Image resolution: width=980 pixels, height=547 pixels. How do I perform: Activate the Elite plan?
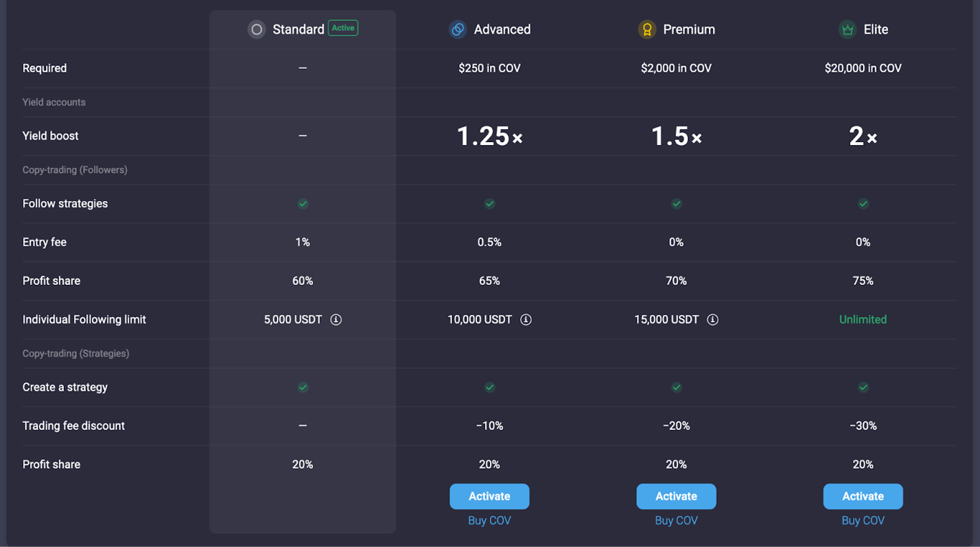pyautogui.click(x=863, y=496)
